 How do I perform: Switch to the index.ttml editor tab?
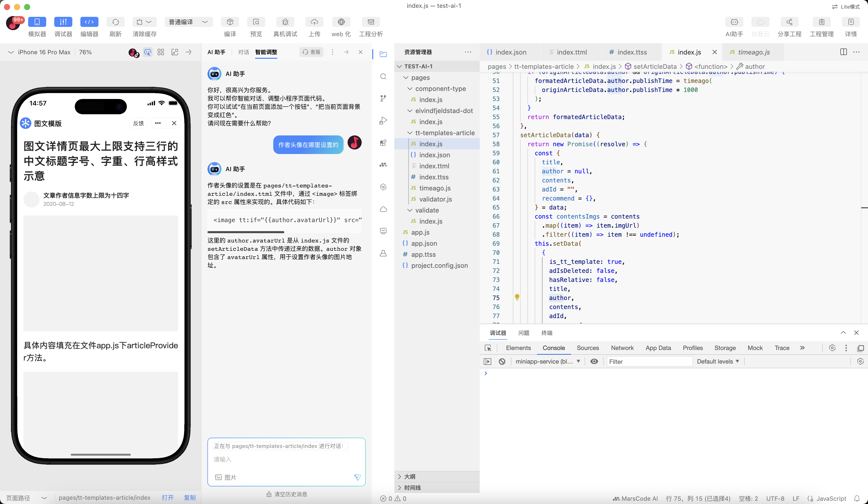[x=571, y=52]
